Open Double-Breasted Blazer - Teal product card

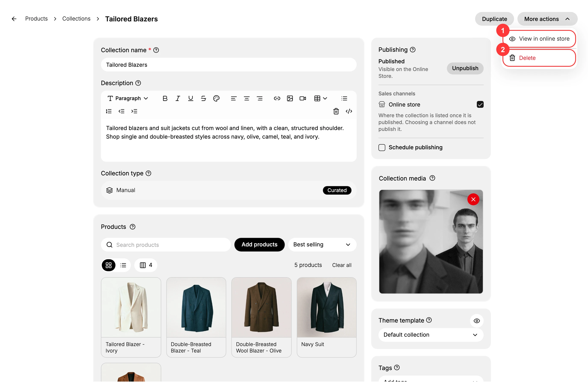pyautogui.click(x=196, y=317)
